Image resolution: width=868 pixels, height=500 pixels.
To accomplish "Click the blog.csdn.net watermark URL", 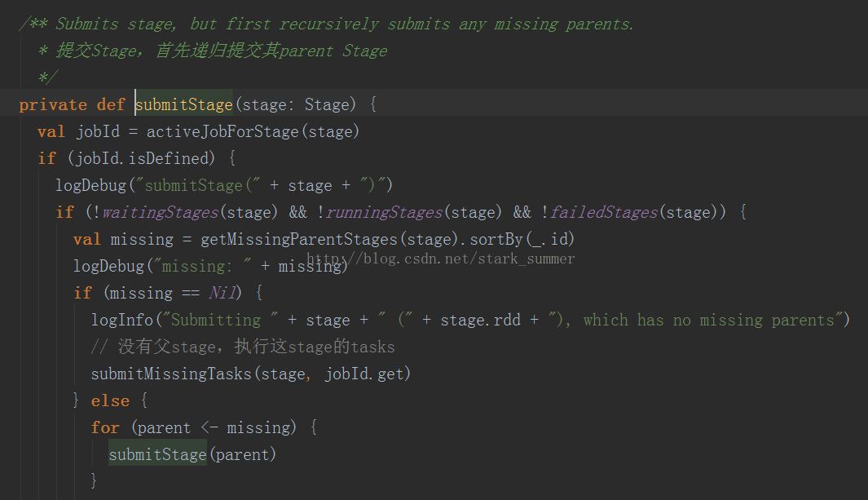I will [440, 259].
